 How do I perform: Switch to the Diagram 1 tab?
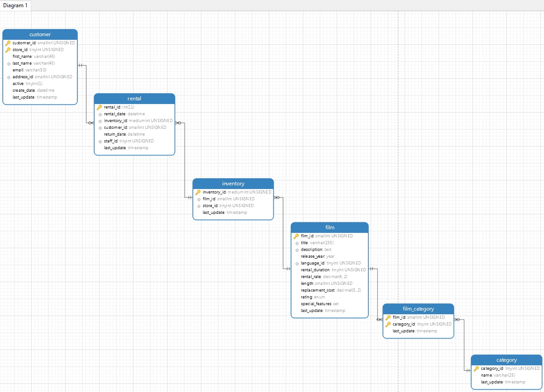15,5
